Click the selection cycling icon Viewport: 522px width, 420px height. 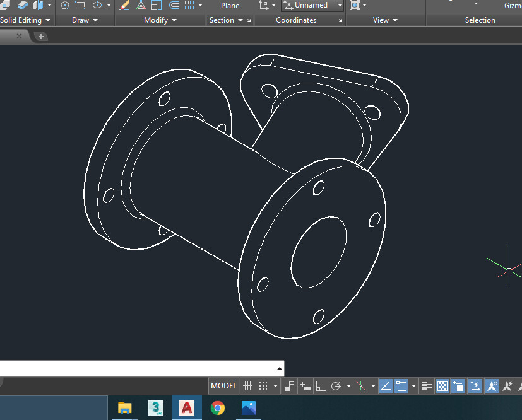(459, 386)
